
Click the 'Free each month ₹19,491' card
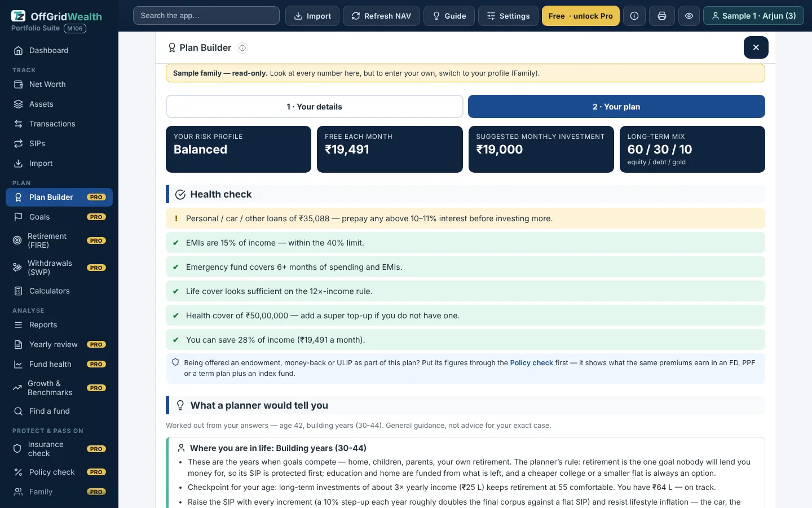coord(390,149)
